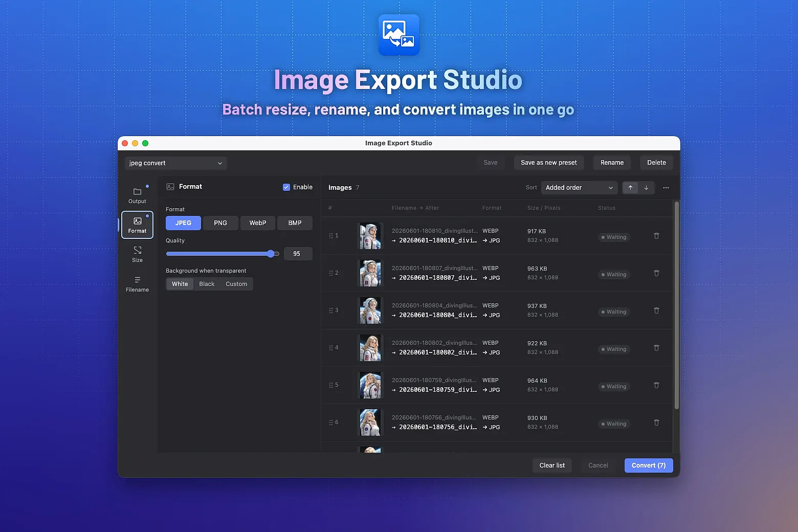Click the Status column header
This screenshot has height=532, width=798.
click(607, 208)
